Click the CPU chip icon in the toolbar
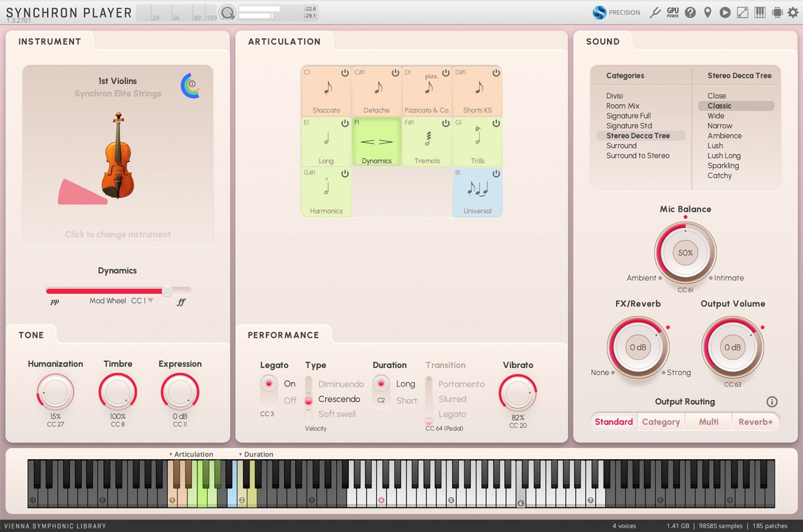Image resolution: width=803 pixels, height=532 pixels. click(x=776, y=12)
